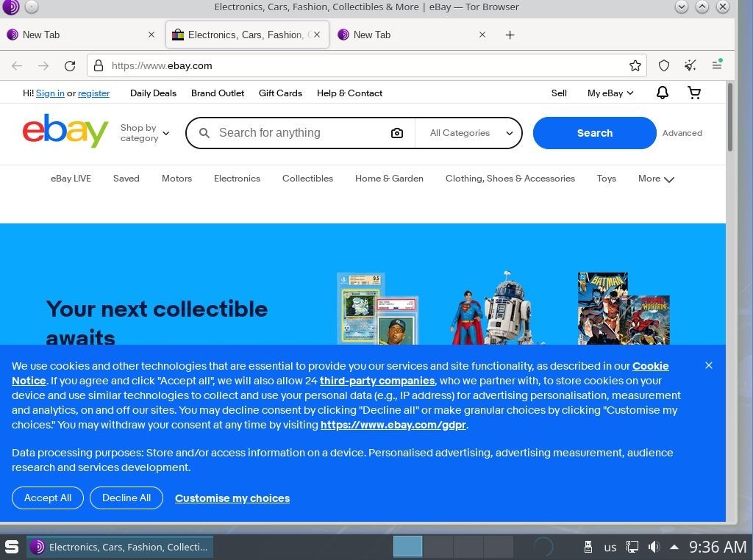Click the Sell link
753x560 pixels.
click(x=559, y=93)
